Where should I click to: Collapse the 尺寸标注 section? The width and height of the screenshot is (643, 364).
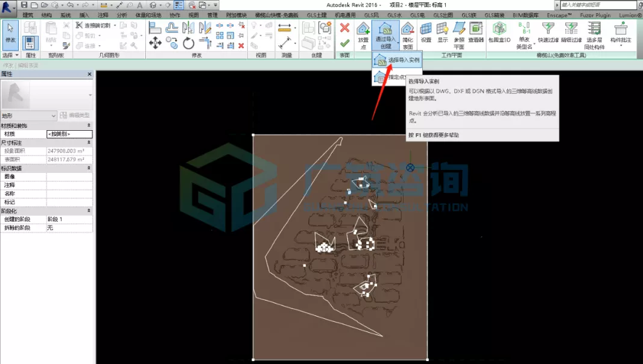[89, 143]
